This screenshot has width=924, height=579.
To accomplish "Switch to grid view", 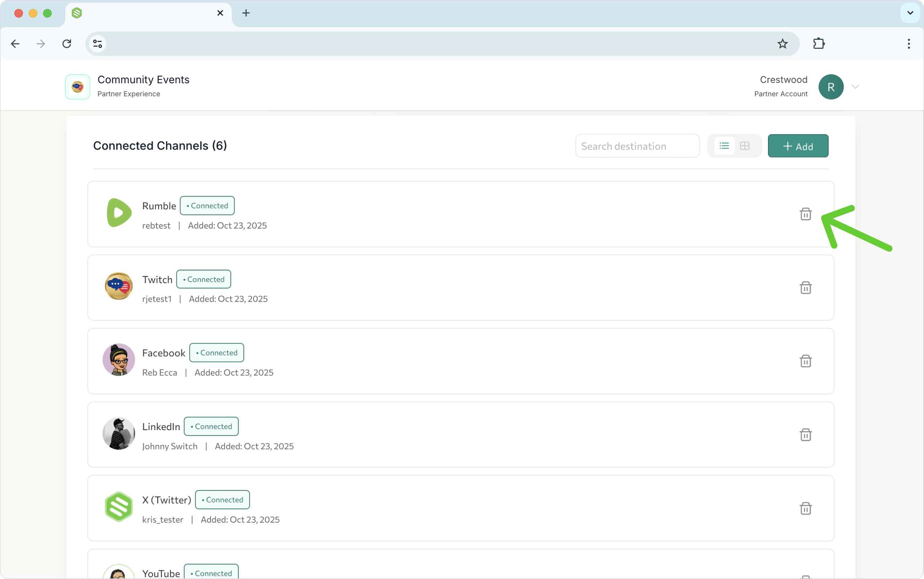I will tap(745, 146).
